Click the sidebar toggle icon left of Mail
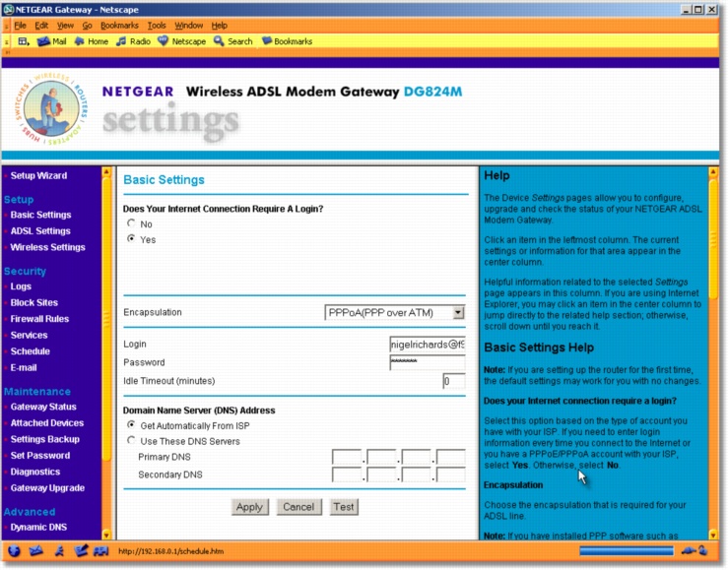728x570 pixels. pyautogui.click(x=23, y=41)
